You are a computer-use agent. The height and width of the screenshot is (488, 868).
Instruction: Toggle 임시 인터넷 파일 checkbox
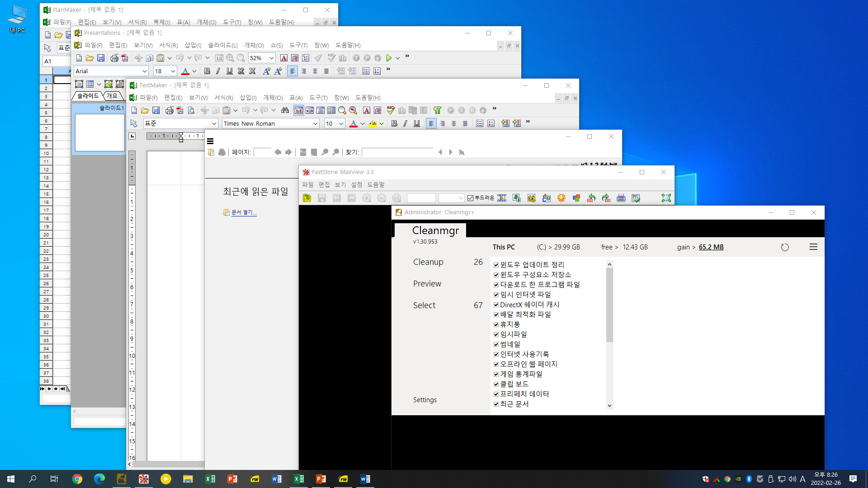click(496, 295)
